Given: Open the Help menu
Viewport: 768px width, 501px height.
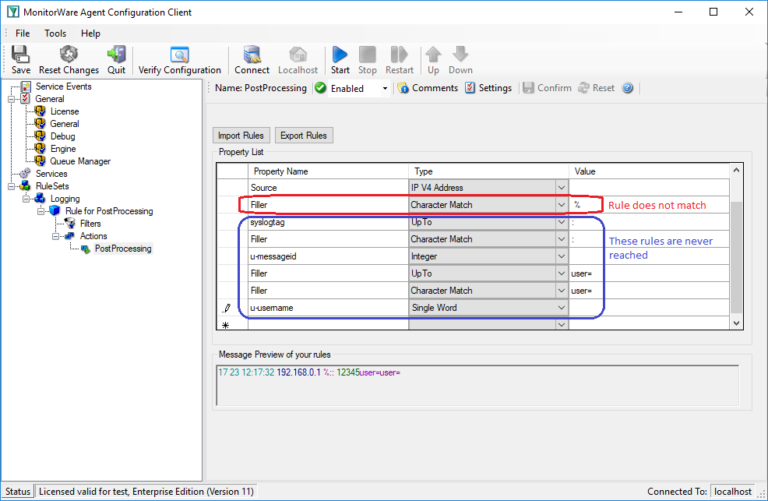Looking at the screenshot, I should tap(91, 33).
